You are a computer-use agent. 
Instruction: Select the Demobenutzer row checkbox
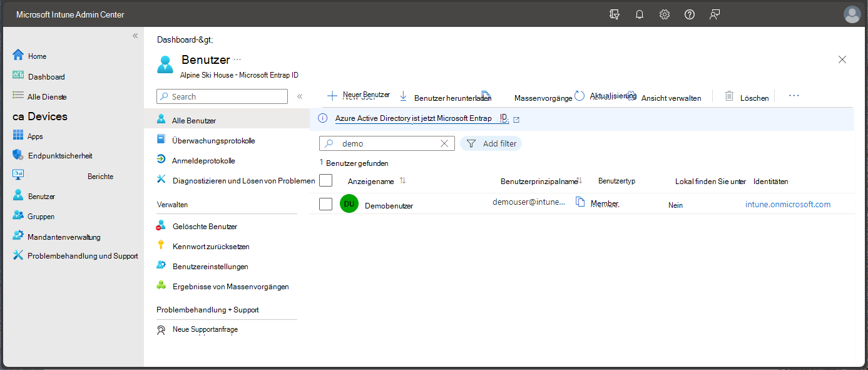pos(325,204)
